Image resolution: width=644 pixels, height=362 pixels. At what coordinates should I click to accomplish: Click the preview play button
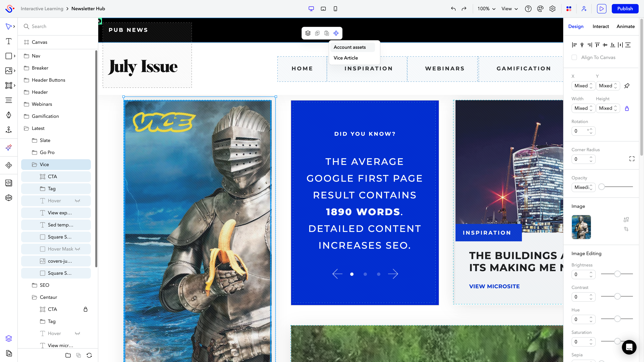pyautogui.click(x=602, y=9)
